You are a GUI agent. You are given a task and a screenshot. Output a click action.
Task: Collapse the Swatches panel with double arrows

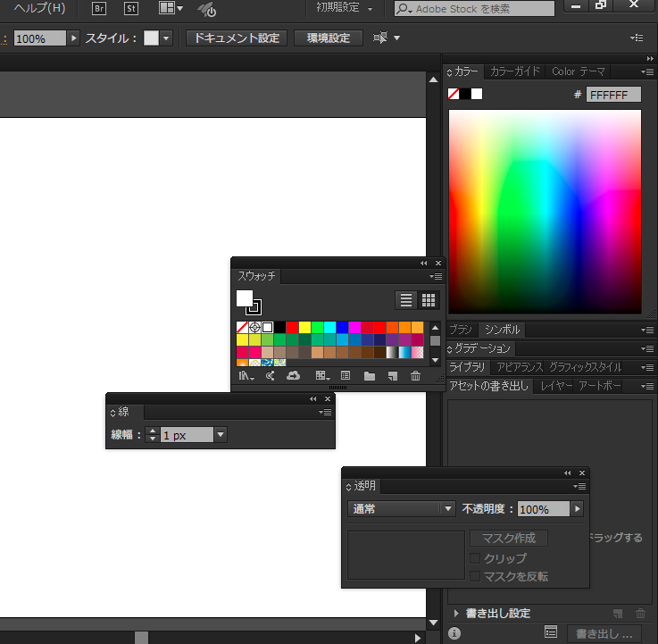point(424,263)
